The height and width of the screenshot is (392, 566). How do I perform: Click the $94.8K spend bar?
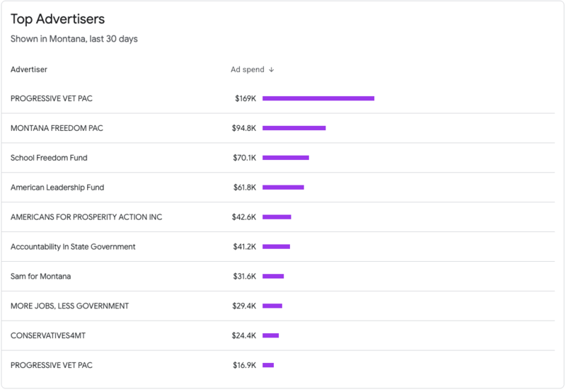pyautogui.click(x=294, y=128)
